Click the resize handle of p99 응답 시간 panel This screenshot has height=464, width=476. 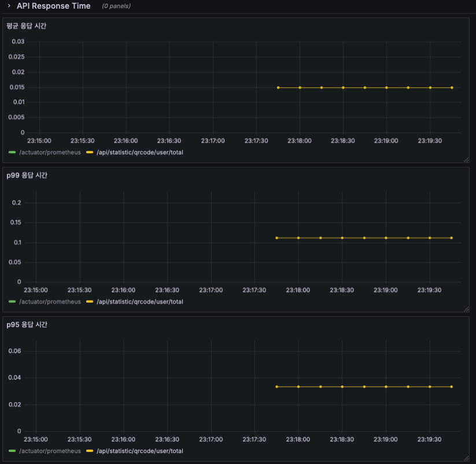(x=466, y=309)
